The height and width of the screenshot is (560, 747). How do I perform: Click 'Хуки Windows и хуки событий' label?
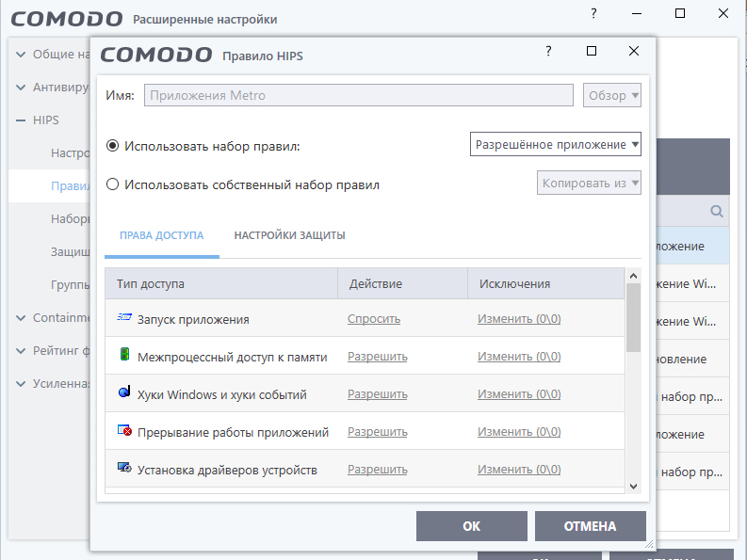click(222, 394)
